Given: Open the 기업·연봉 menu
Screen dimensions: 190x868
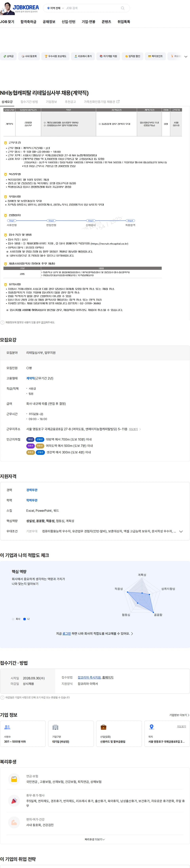Looking at the screenshot, I should (88, 22).
